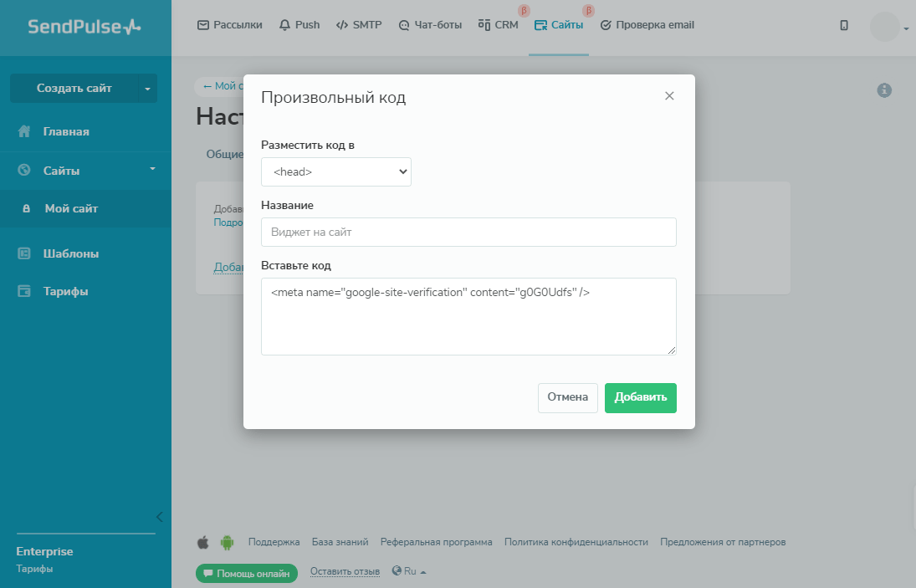Open the Ru language selector
This screenshot has width=916, height=588.
[409, 572]
